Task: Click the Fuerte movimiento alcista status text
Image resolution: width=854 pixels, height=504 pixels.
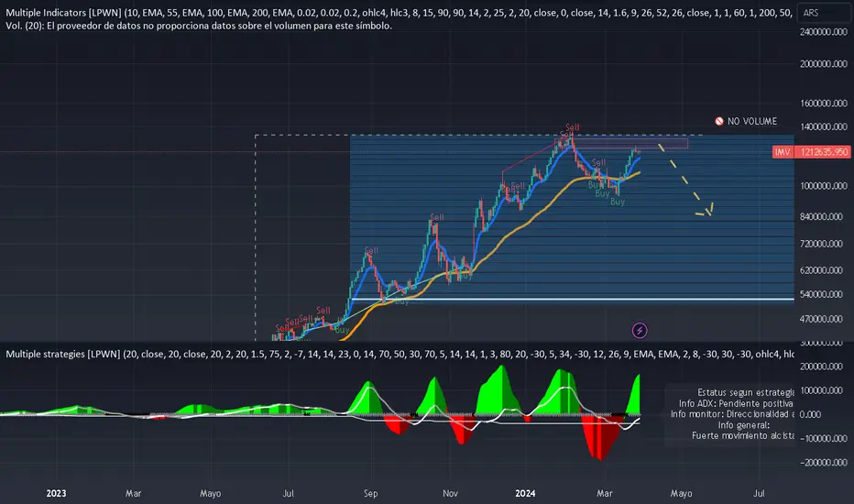Action: pyautogui.click(x=743, y=436)
